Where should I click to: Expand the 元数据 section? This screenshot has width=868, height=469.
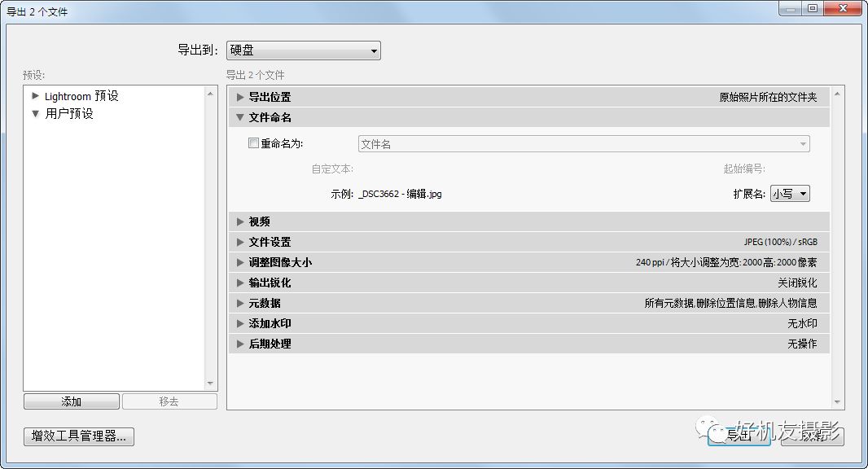point(239,303)
